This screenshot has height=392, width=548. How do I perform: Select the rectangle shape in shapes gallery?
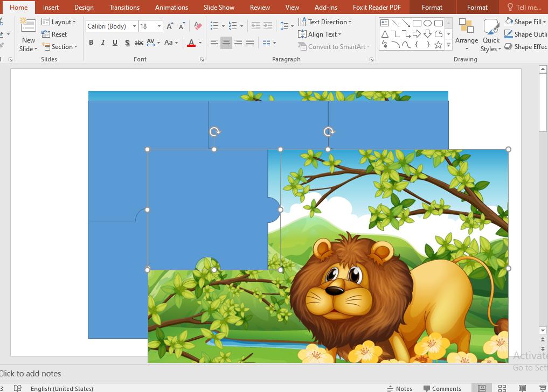417,22
